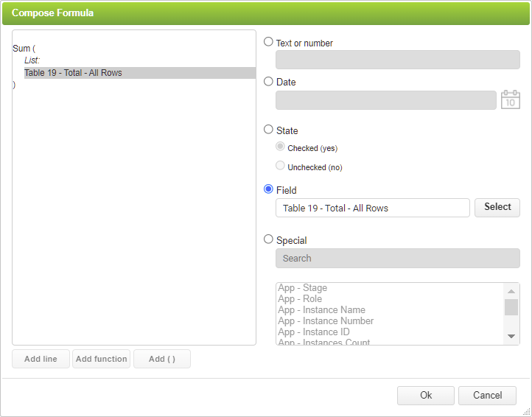Image resolution: width=532 pixels, height=417 pixels.
Task: Click the Compose Formula title bar
Action: tap(266, 13)
